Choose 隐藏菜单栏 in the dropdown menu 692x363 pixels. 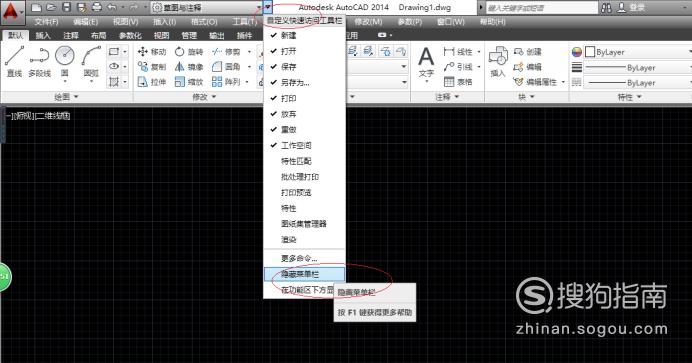(x=304, y=274)
